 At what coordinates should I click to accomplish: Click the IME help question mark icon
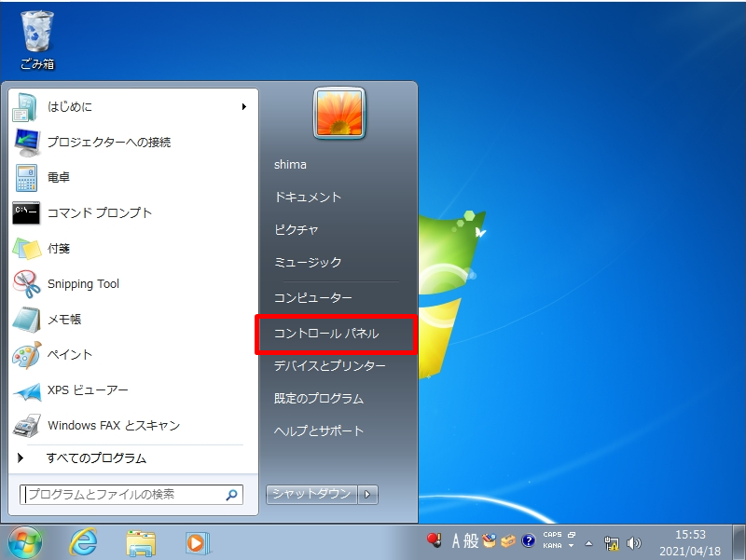528,541
